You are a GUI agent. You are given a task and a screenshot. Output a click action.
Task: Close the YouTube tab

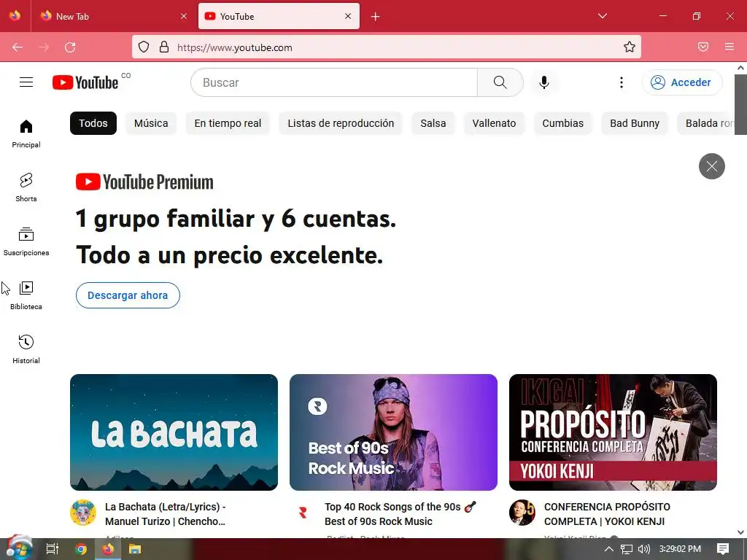point(348,16)
